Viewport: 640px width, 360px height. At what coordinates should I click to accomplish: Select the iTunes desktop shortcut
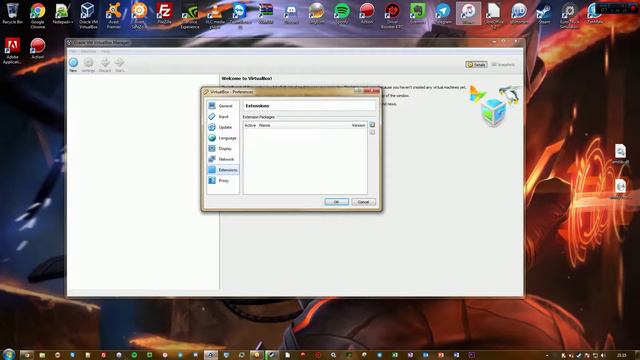click(468, 13)
